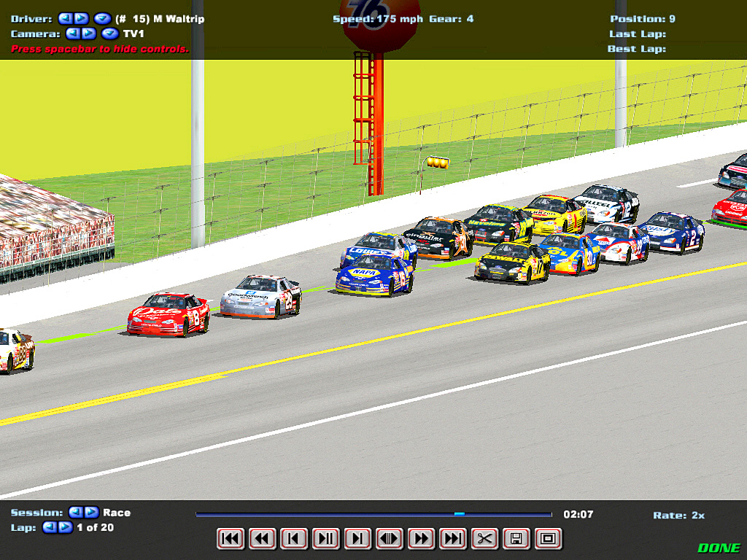This screenshot has width=747, height=560.
Task: Select next camera with right arrow
Action: [88, 34]
